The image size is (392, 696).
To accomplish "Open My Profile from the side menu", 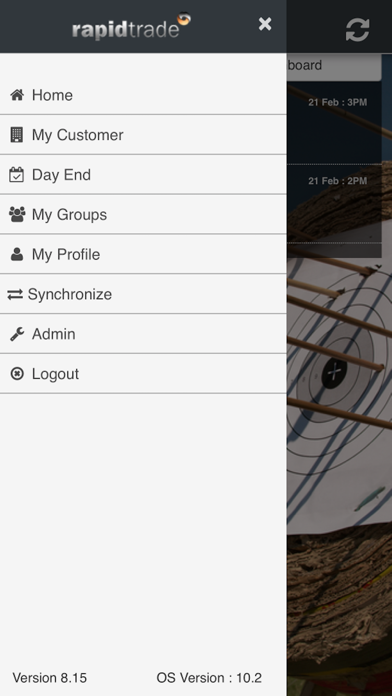I will click(x=143, y=254).
